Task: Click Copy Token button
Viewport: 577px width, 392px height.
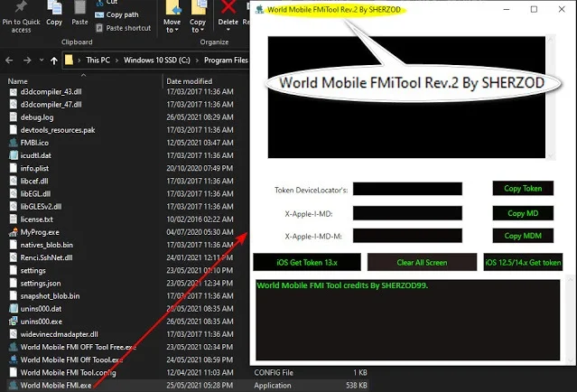Action: [x=523, y=189]
